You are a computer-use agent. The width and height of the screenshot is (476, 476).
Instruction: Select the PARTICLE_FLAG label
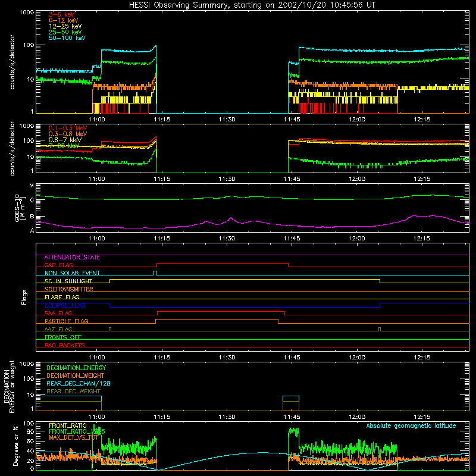click(67, 321)
